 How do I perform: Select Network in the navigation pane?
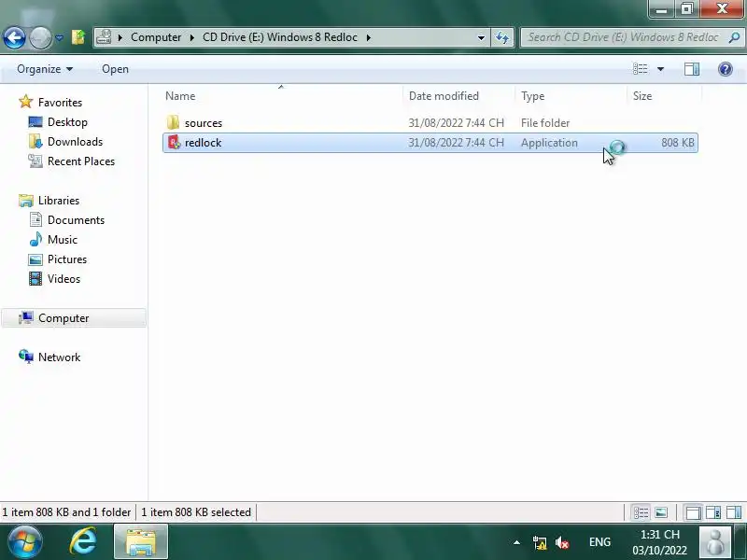pos(59,357)
